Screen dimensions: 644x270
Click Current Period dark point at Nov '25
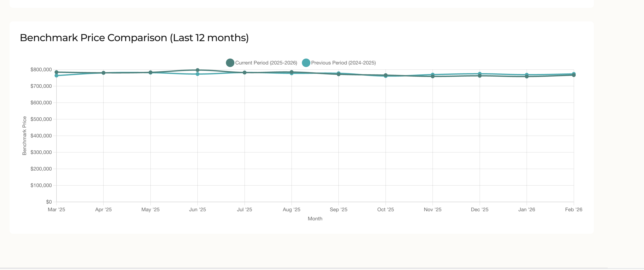pos(433,77)
